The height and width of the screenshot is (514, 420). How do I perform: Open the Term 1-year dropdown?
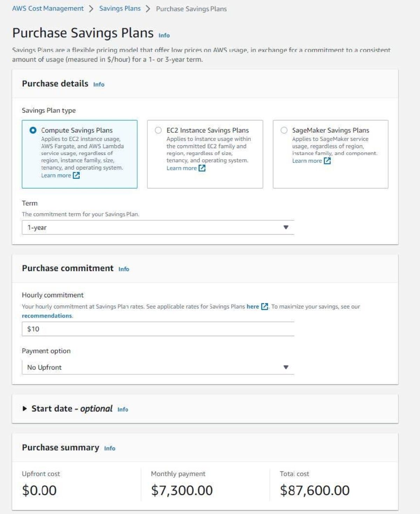157,228
